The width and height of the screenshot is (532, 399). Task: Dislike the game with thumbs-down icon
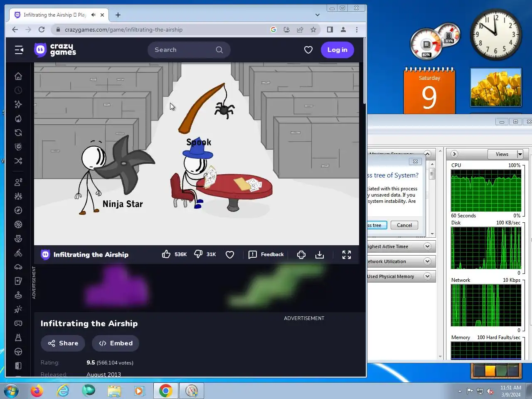pos(198,254)
